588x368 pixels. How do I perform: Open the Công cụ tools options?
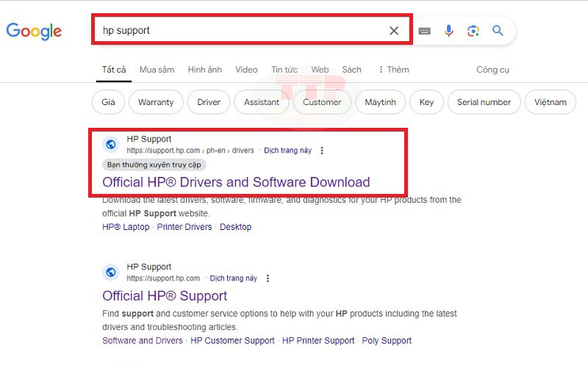pyautogui.click(x=492, y=70)
